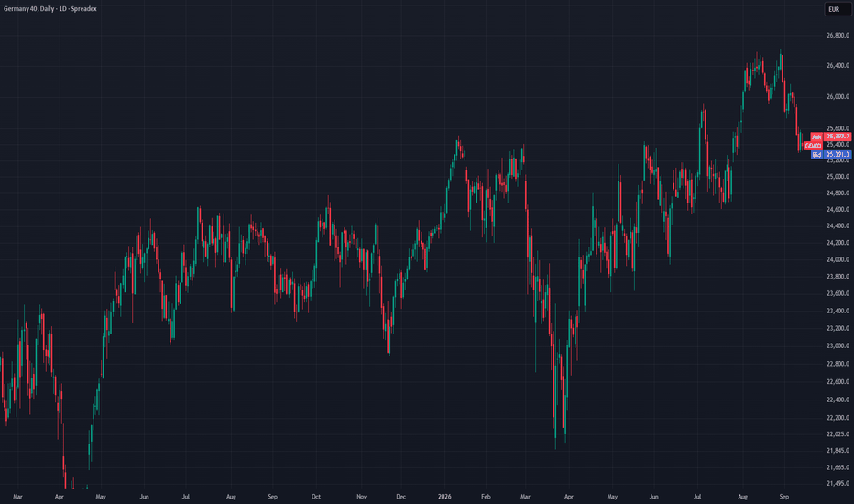Click the final Sep label on time axis
Viewport: 854px width, 504px height.
click(783, 497)
